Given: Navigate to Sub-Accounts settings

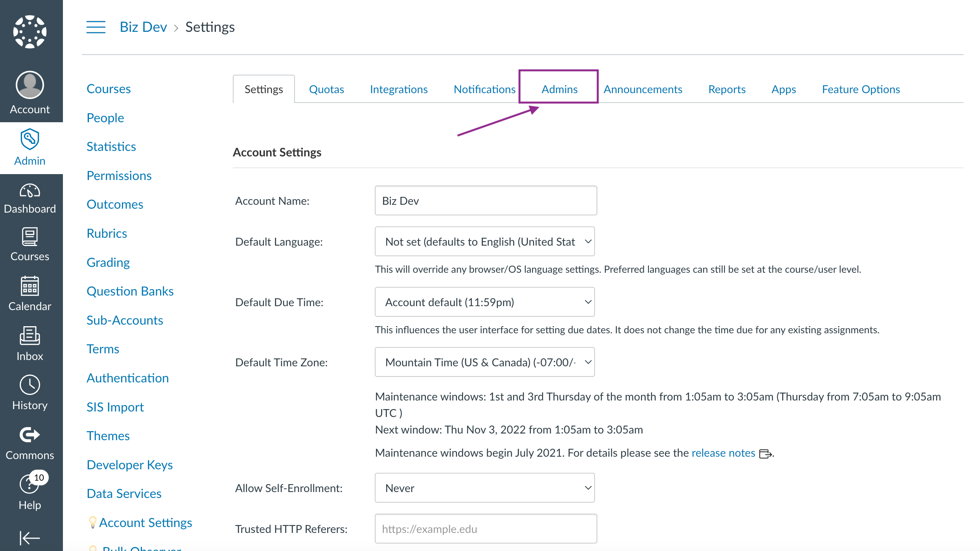Looking at the screenshot, I should [x=125, y=320].
